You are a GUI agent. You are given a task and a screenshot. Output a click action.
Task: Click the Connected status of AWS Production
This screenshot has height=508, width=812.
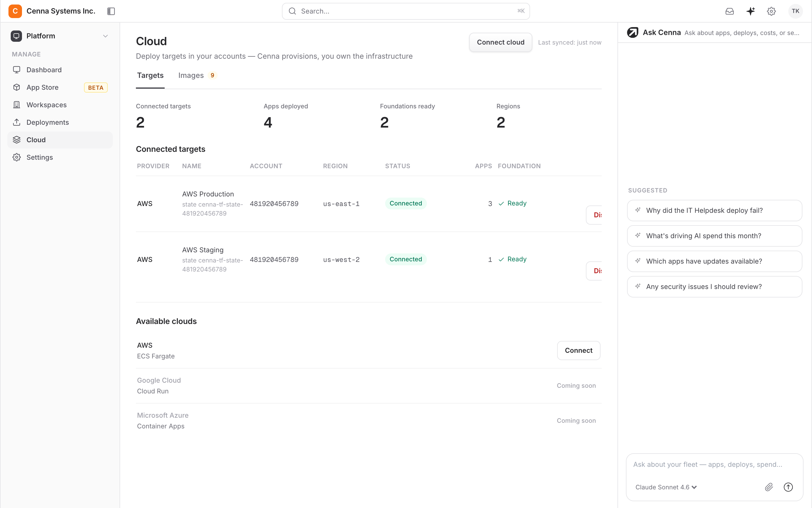pyautogui.click(x=406, y=203)
